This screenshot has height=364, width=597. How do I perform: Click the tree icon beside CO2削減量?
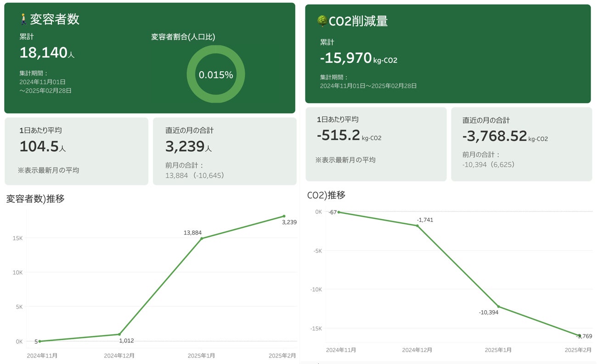point(322,21)
